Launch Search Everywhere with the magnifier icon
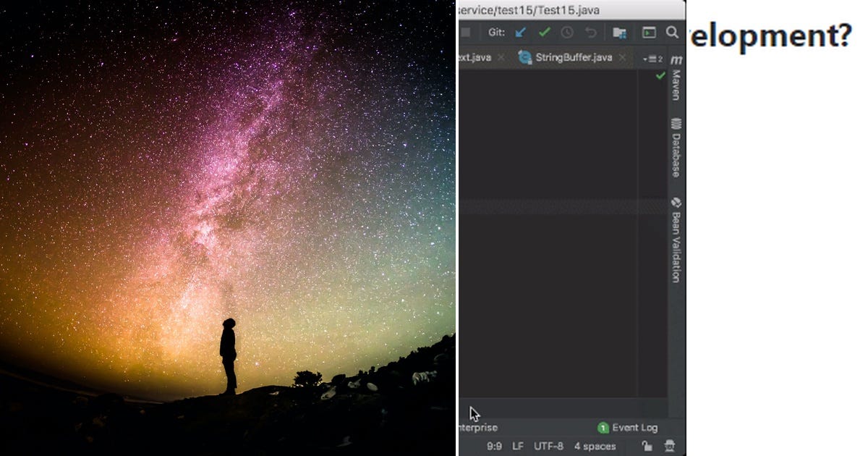 (671, 32)
